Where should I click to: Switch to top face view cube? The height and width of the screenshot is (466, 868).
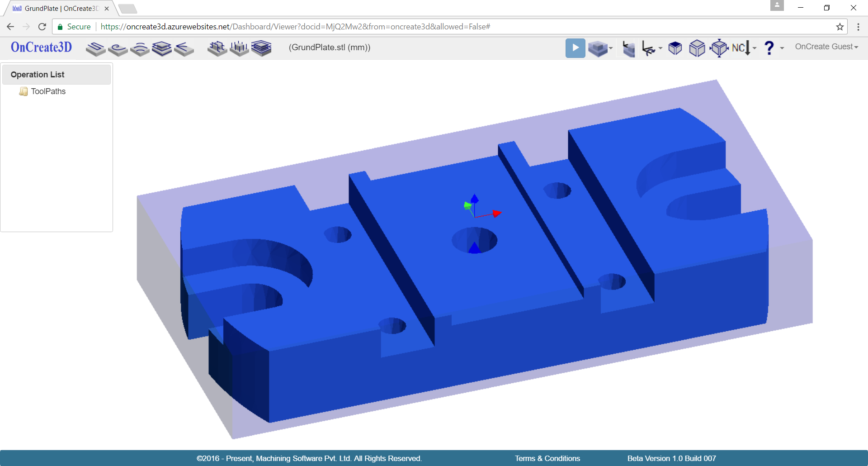pyautogui.click(x=675, y=48)
